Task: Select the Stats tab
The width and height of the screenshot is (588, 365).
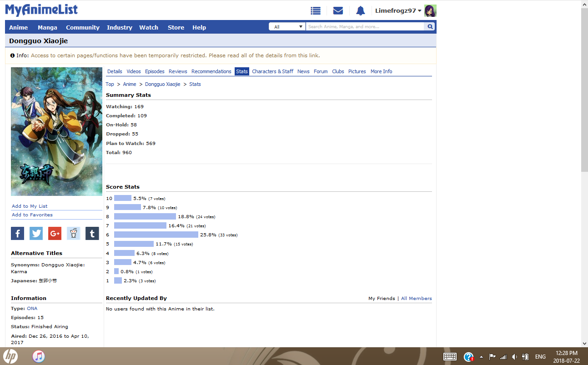Action: coord(242,71)
